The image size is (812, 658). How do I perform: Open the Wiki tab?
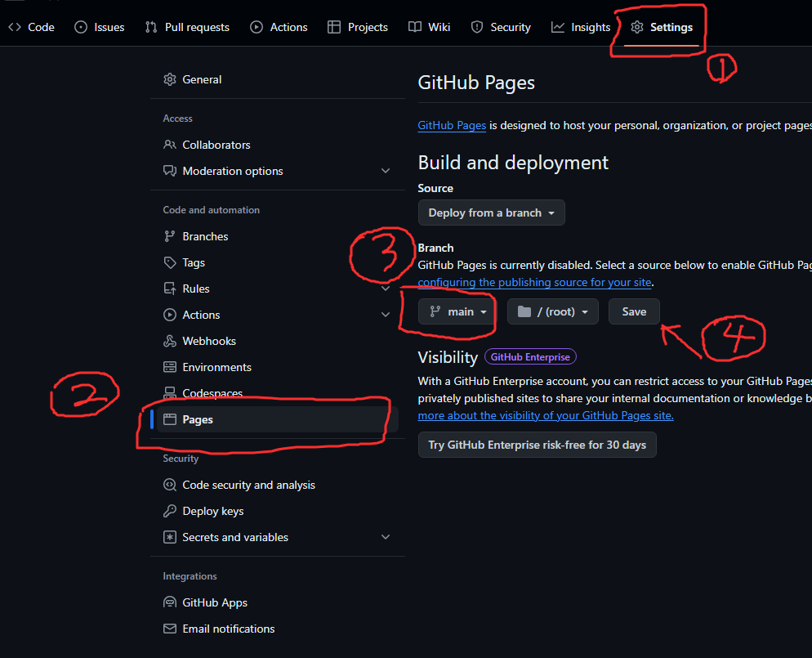[430, 27]
